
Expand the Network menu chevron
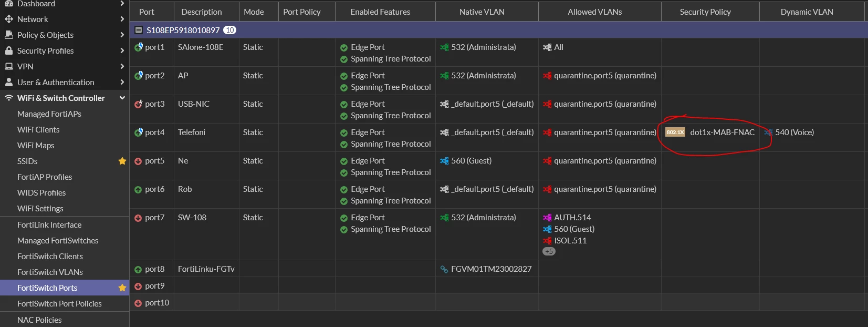coord(122,19)
